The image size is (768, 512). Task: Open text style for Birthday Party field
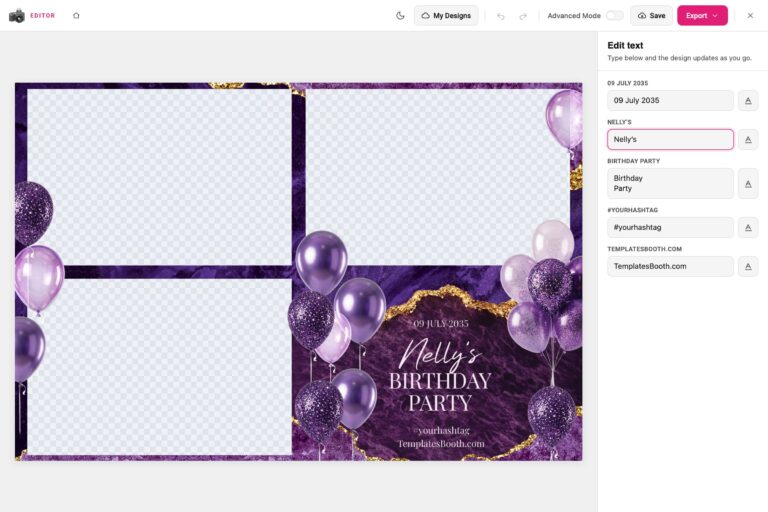pyautogui.click(x=748, y=184)
